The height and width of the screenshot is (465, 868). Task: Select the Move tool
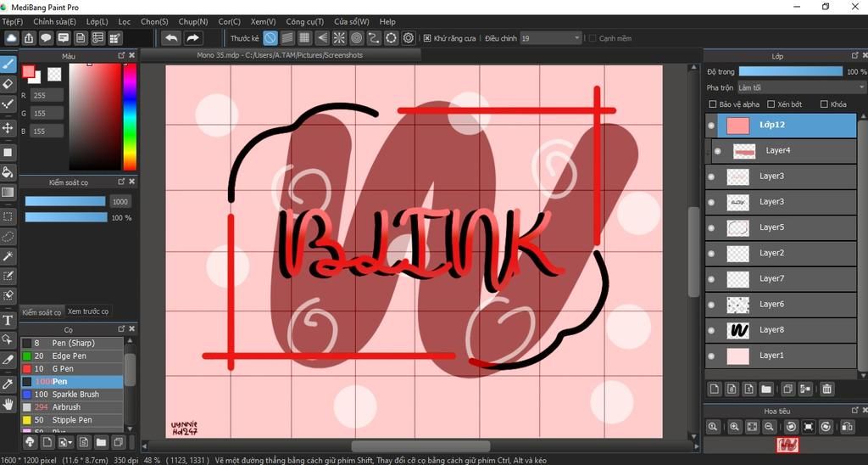(8, 128)
